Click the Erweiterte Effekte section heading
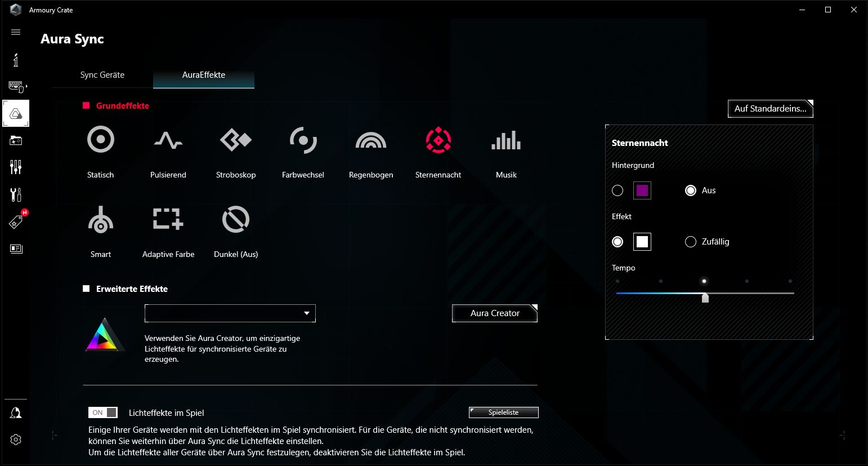Viewport: 868px width, 466px height. [132, 289]
